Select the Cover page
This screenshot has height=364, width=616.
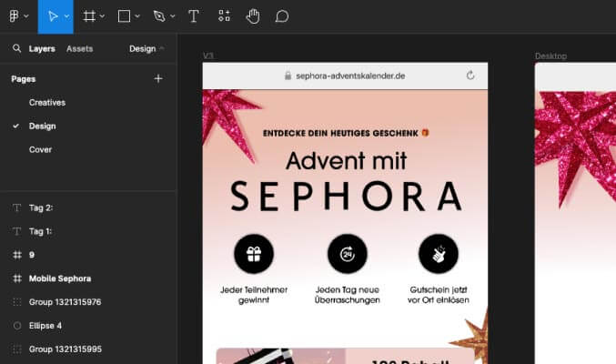(40, 149)
